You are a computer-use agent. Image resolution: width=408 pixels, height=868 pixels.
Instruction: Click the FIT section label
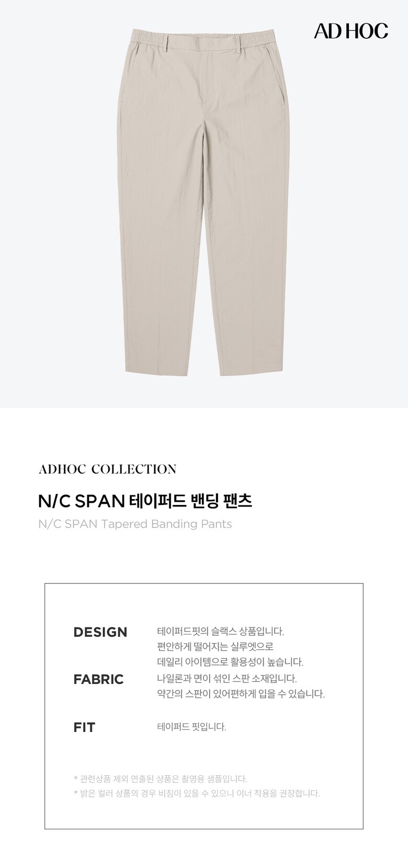pos(84,727)
